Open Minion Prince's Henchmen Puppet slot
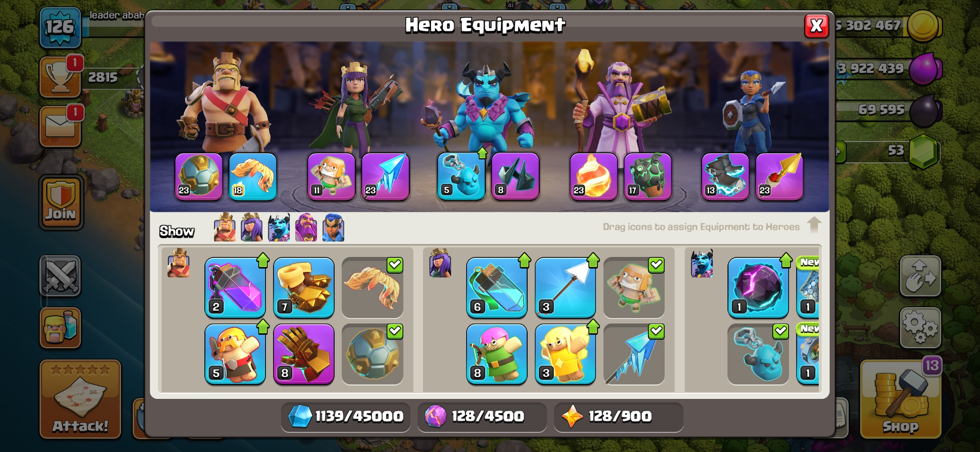Screen dimensions: 980x452 tap(461, 177)
